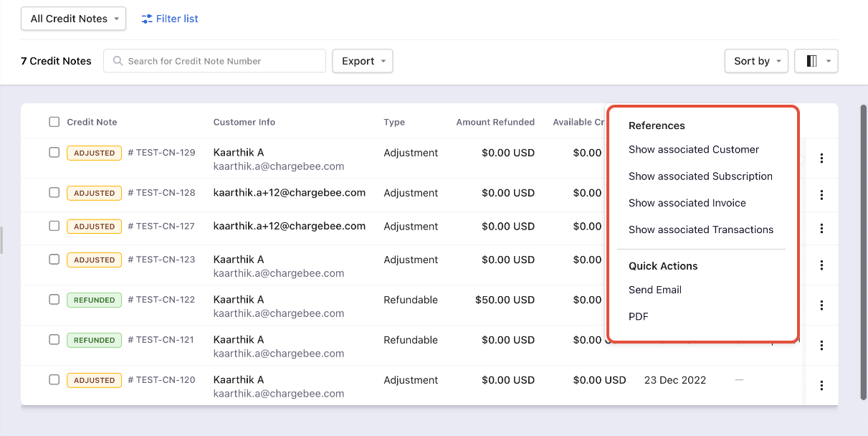Open the TEST-CN-121 credit note link
Viewport: 868px width, 436px height.
pyautogui.click(x=164, y=340)
